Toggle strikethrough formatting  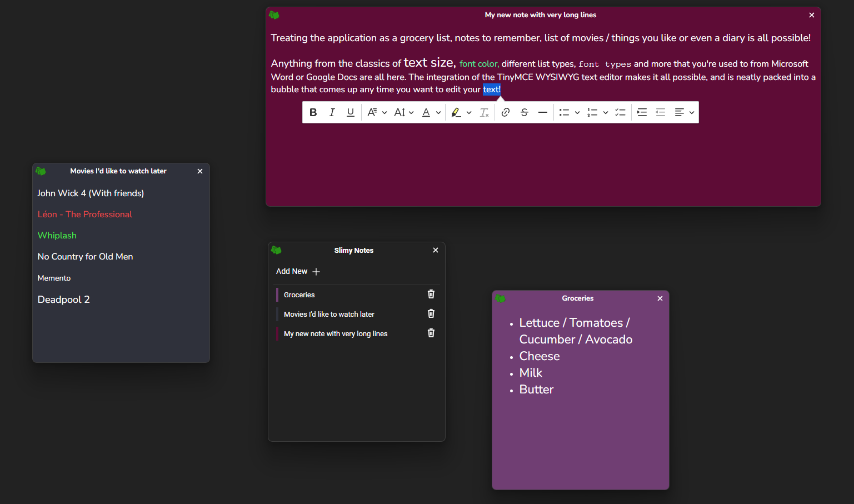(x=525, y=112)
